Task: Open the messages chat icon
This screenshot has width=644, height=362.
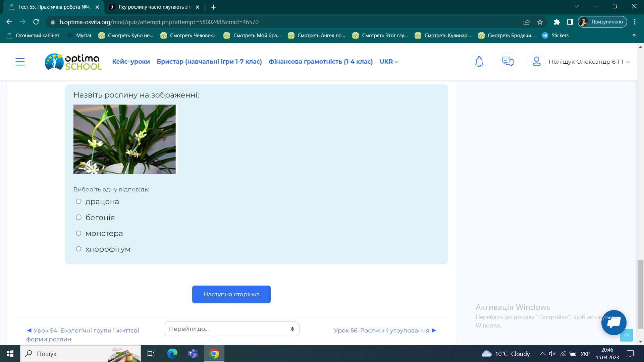Action: 508,62
